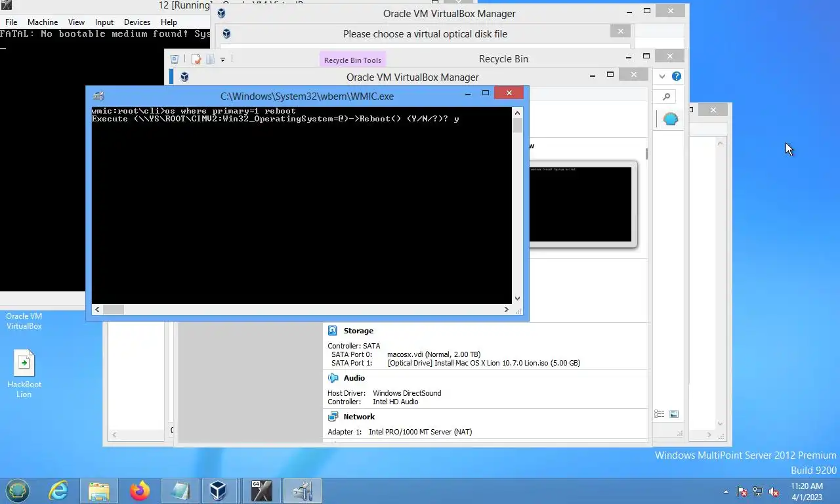Open the Oracle VM VirtualBox desktop shortcut
Screen dimensions: 840x504
(x=24, y=321)
